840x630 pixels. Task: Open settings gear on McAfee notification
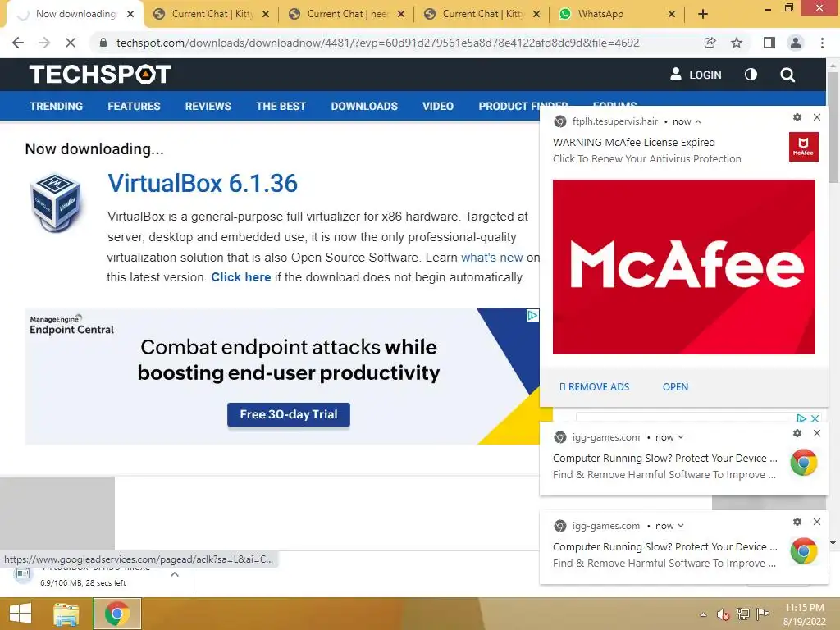(797, 117)
